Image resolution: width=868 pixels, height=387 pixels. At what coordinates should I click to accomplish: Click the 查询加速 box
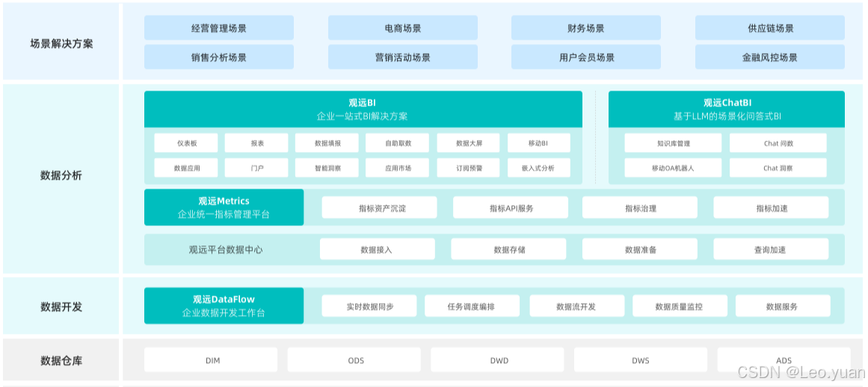pos(771,249)
